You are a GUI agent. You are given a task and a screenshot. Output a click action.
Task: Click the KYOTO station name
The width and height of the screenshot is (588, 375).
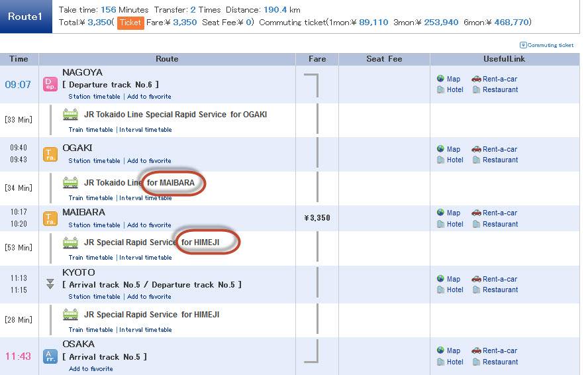tap(78, 272)
